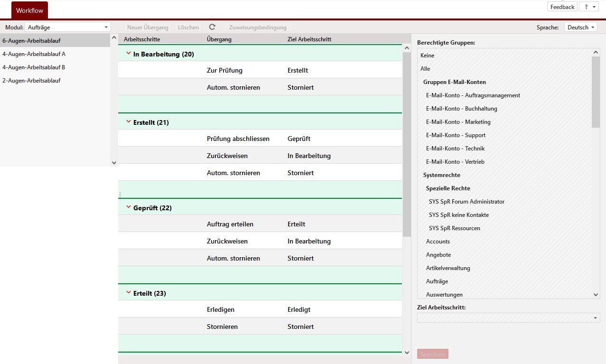Open the Modul dropdown showing Aufträge
The image size is (606, 364).
tap(67, 28)
